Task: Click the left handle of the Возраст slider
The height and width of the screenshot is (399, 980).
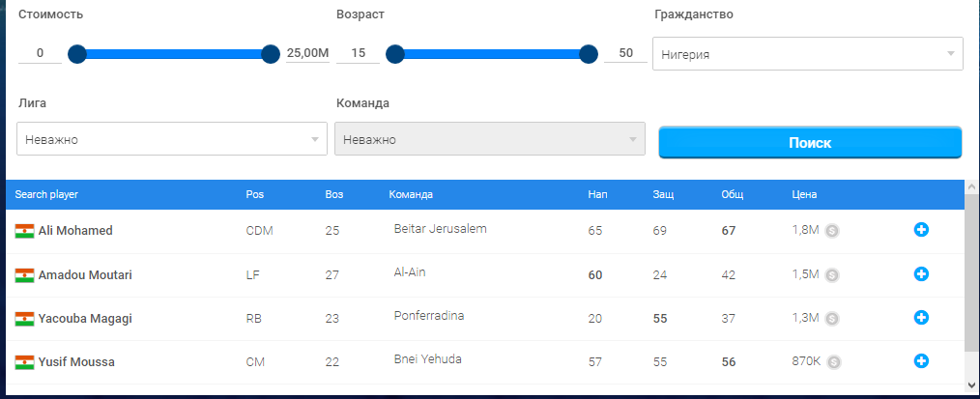Action: click(395, 54)
